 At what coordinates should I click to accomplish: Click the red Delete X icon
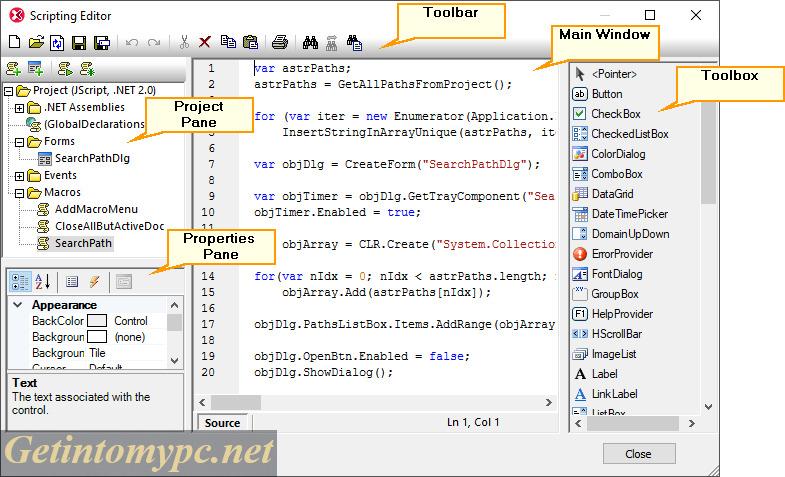(205, 43)
